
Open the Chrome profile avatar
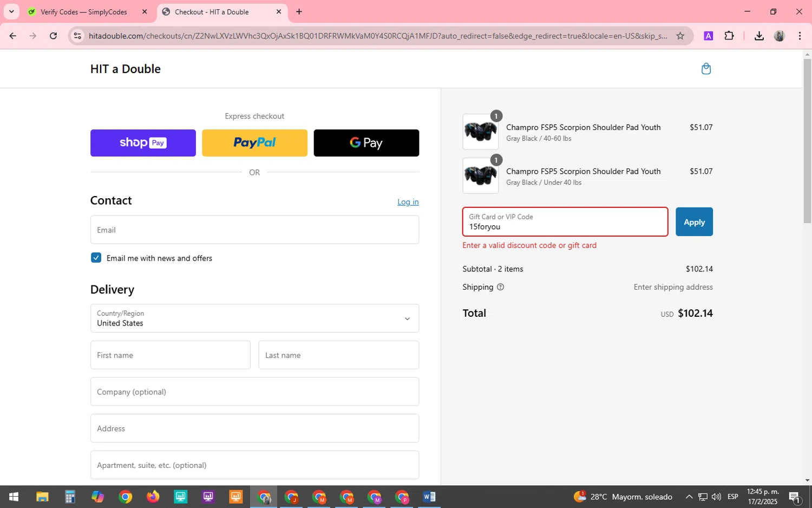tap(780, 36)
